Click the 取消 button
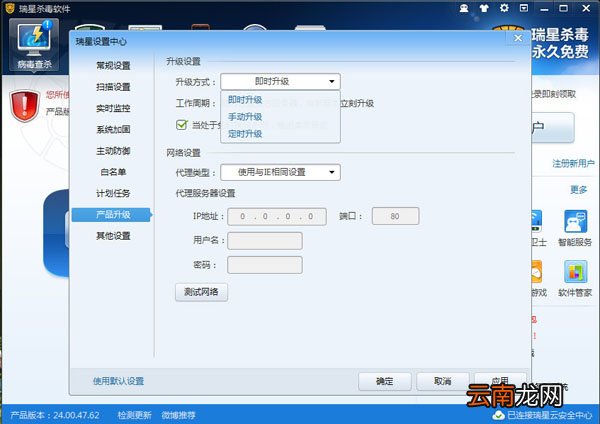 [x=443, y=381]
